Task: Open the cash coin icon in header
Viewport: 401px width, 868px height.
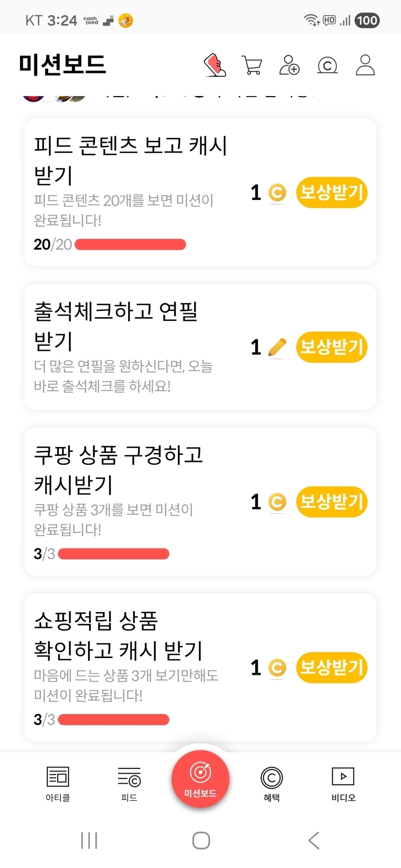Action: (x=327, y=65)
